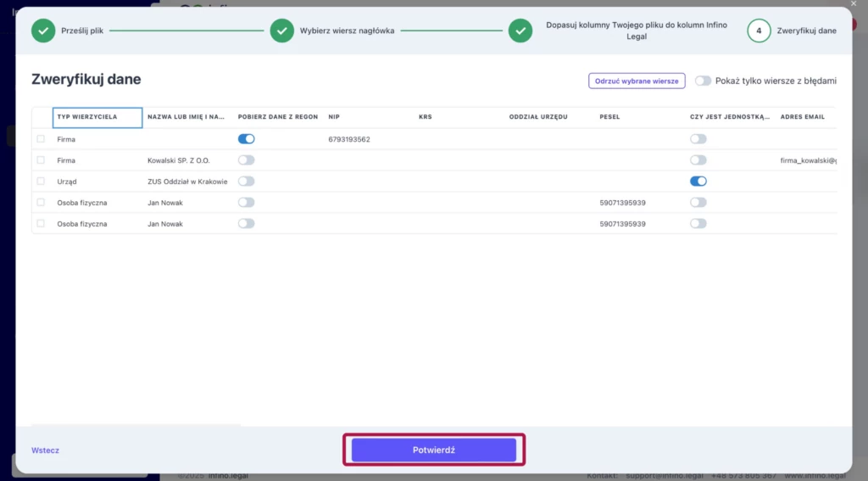Click the horizontal scrollbar below the table
The height and width of the screenshot is (481, 868).
(x=136, y=424)
